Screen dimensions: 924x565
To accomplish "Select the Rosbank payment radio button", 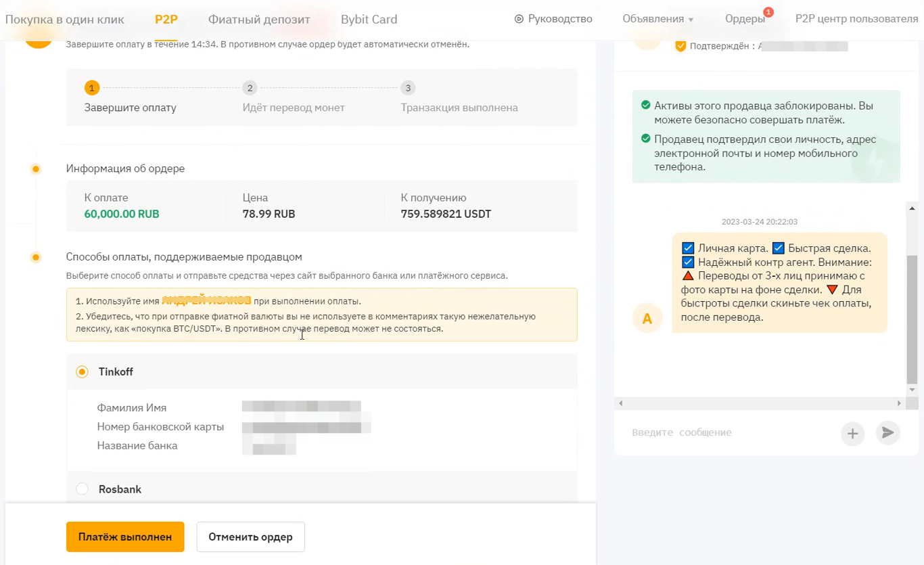I will tap(82, 489).
